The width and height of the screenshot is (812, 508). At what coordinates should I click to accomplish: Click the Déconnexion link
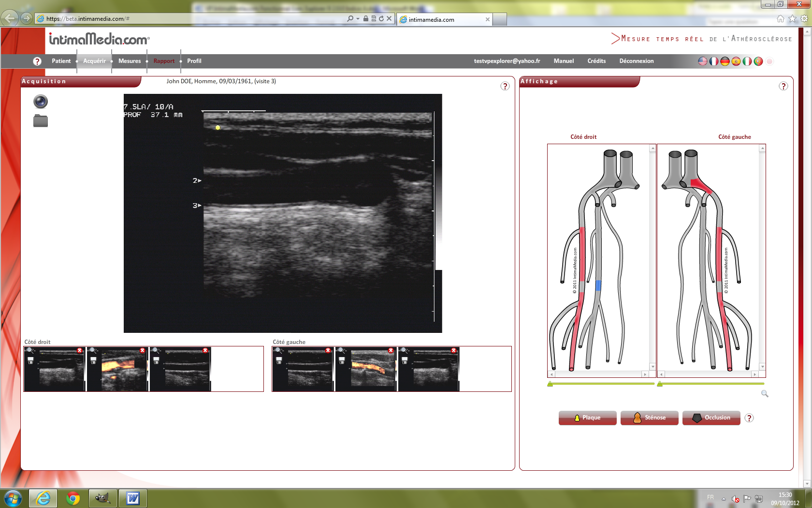tap(636, 61)
